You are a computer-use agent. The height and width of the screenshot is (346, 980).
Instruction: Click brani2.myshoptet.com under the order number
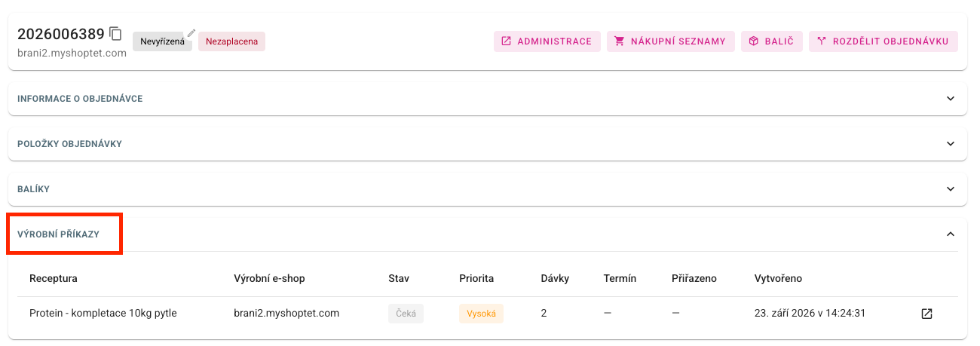point(72,54)
